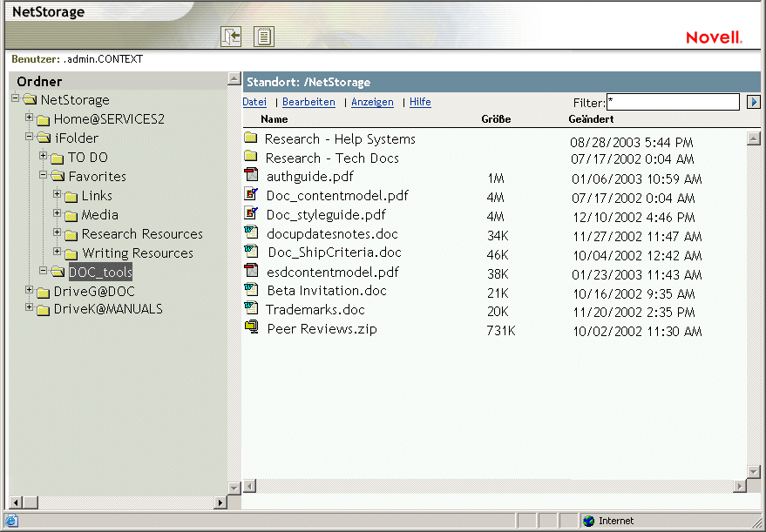Viewport: 766px width, 532px height.
Task: Expand the Writing Resources tree node
Action: pyautogui.click(x=58, y=252)
